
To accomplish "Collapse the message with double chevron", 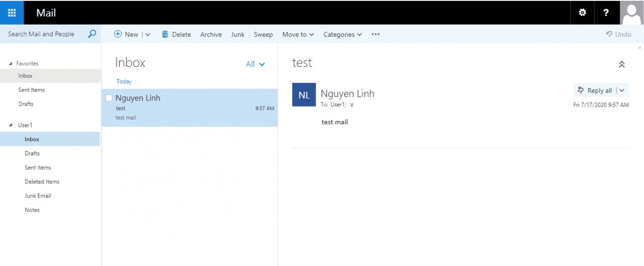I will 622,64.
